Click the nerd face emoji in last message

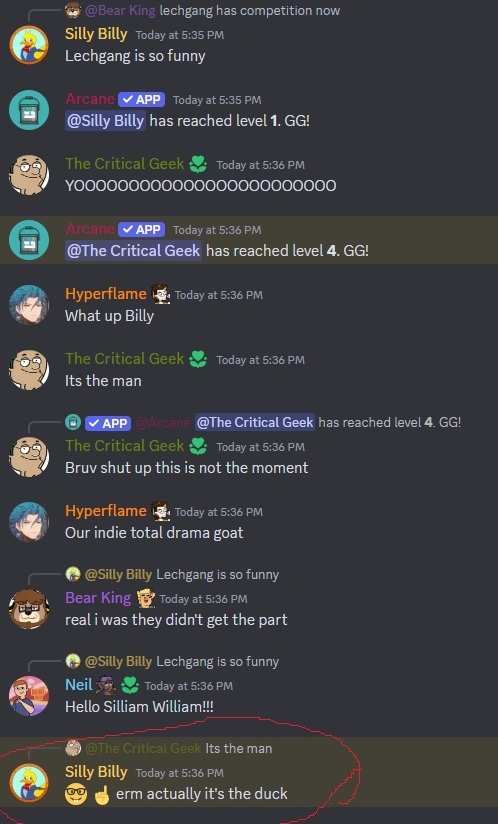(76, 794)
